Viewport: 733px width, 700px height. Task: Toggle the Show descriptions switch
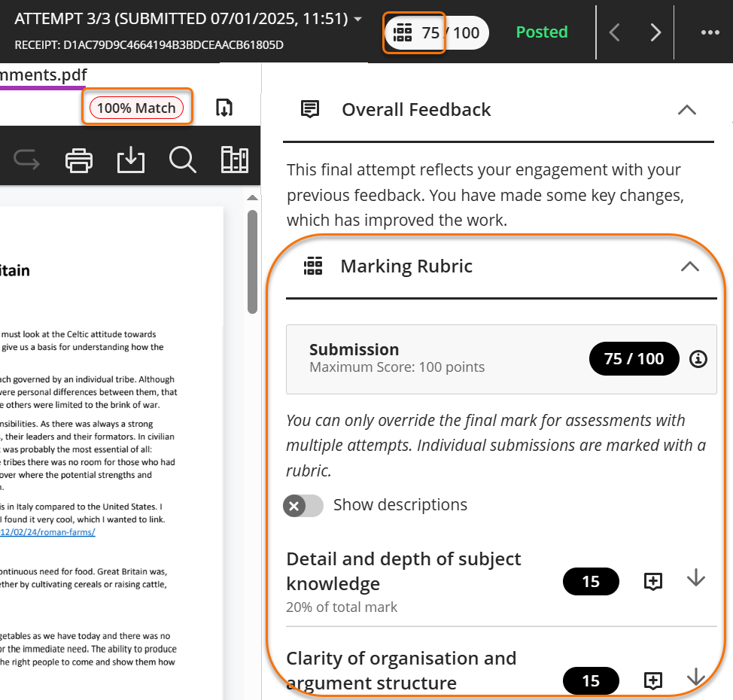click(x=303, y=505)
